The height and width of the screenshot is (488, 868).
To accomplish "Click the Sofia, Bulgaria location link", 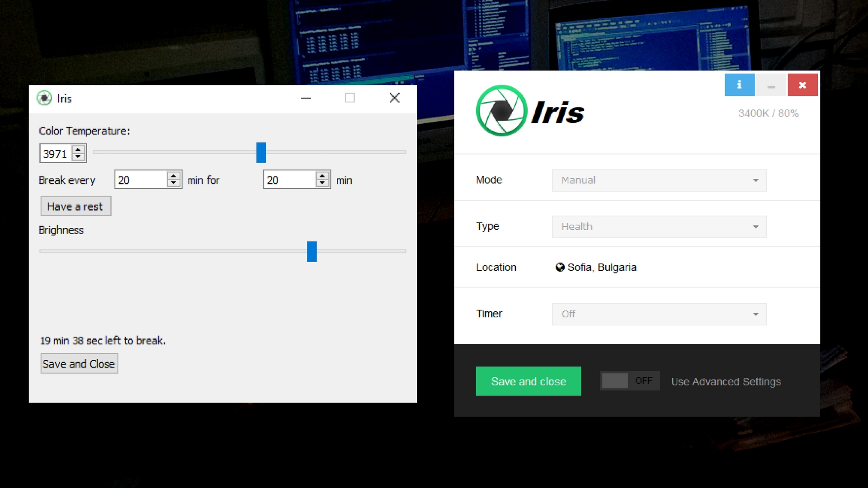I will [602, 267].
